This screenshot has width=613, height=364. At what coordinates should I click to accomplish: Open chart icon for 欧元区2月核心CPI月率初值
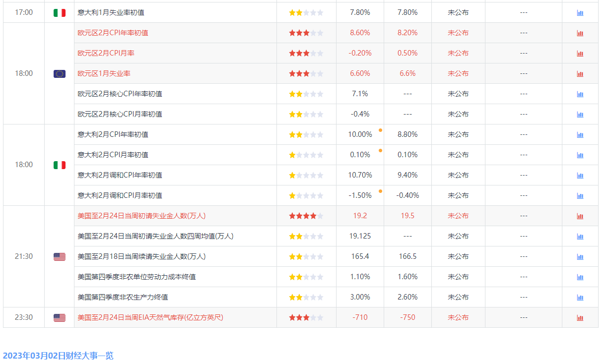tap(580, 115)
